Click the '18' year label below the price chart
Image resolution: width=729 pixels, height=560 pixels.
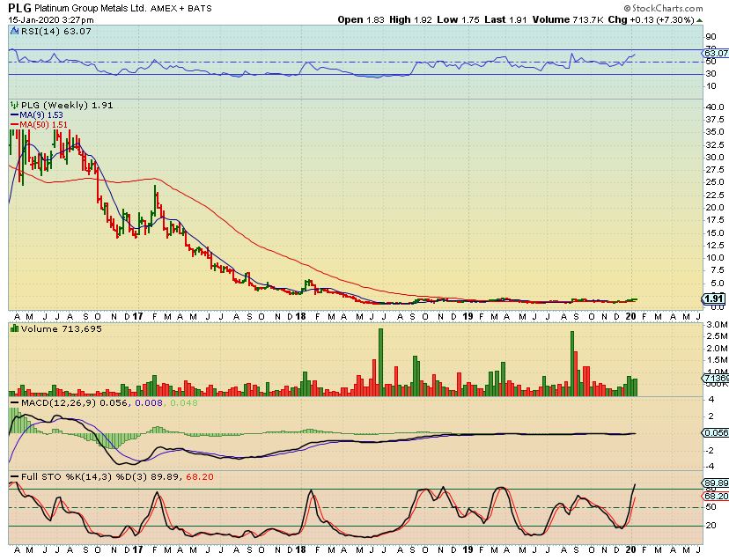(300, 316)
